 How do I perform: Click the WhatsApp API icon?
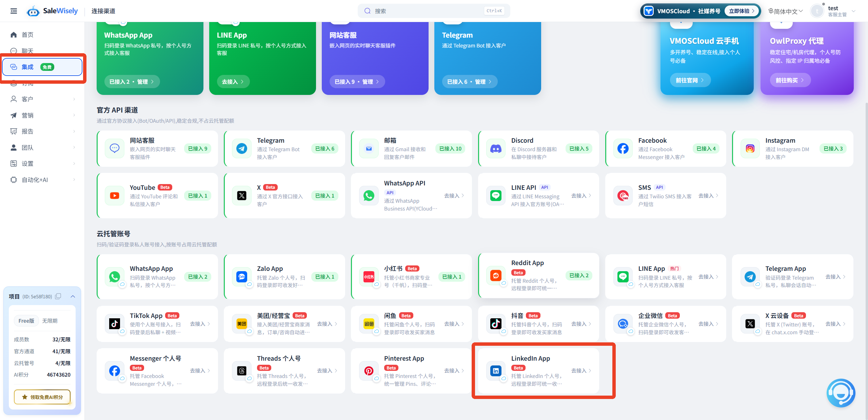[369, 196]
